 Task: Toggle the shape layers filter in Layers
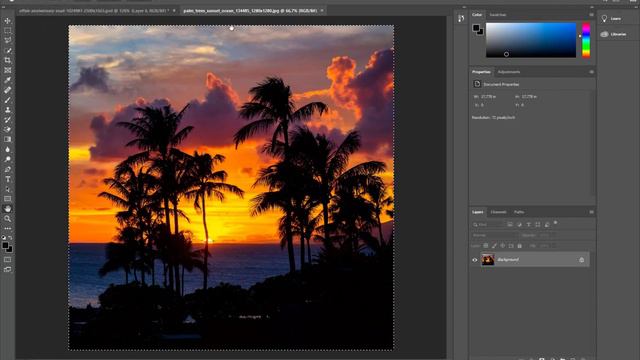[538, 224]
